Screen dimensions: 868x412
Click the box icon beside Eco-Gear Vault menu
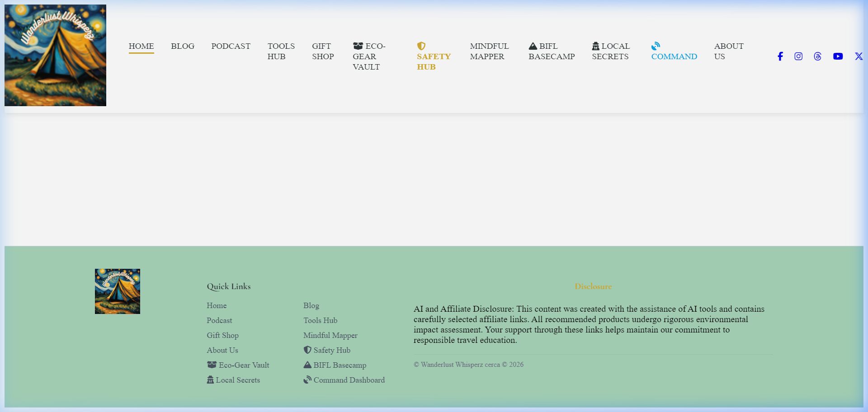[x=358, y=46]
